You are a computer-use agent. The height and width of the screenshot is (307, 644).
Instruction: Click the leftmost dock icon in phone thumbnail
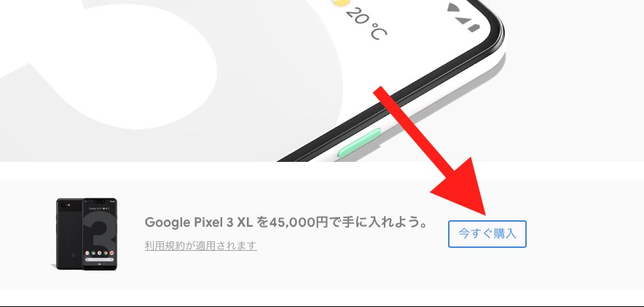click(x=87, y=253)
